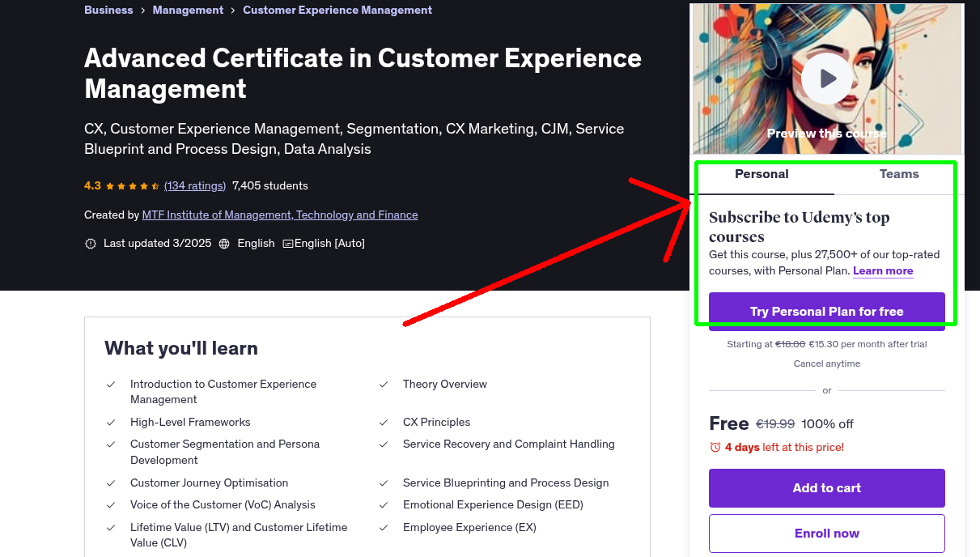This screenshot has width=980, height=557.
Task: Click the CX Principles item
Action: click(x=436, y=422)
